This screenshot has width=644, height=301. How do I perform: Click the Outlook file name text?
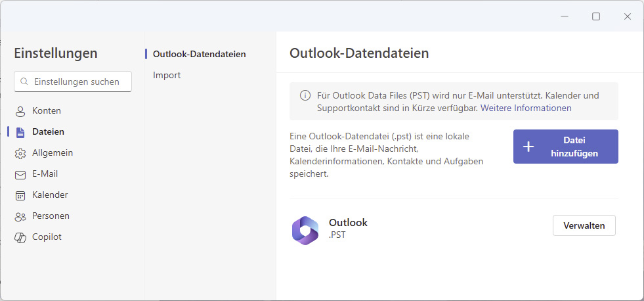tap(348, 222)
